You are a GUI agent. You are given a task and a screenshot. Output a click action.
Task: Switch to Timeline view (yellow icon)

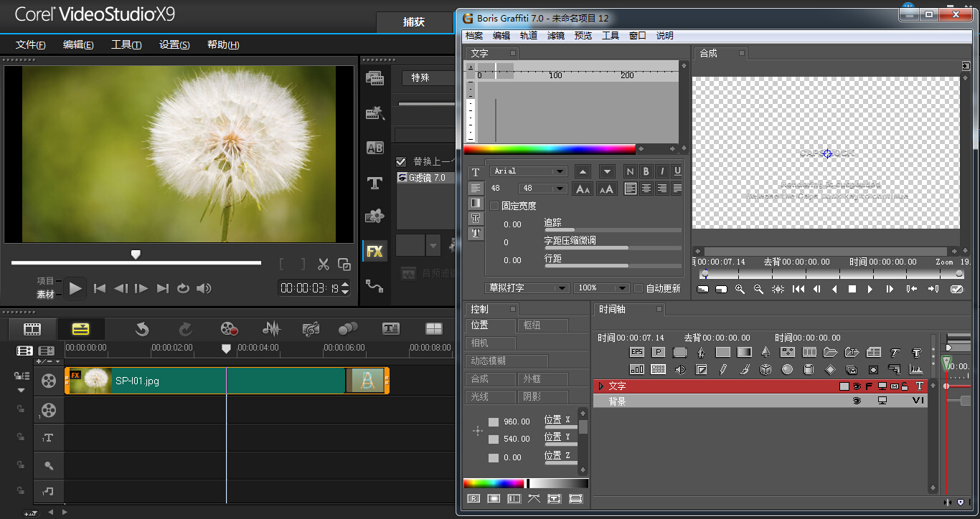pos(80,329)
